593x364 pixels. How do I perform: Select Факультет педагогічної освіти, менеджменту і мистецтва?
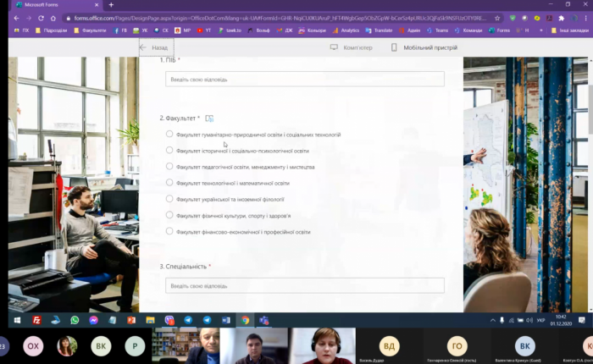pyautogui.click(x=169, y=167)
